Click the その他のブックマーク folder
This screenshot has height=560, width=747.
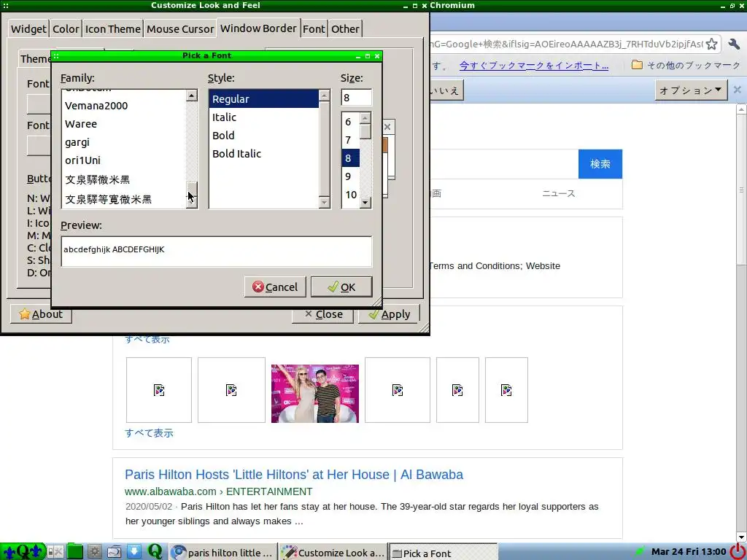686,65
